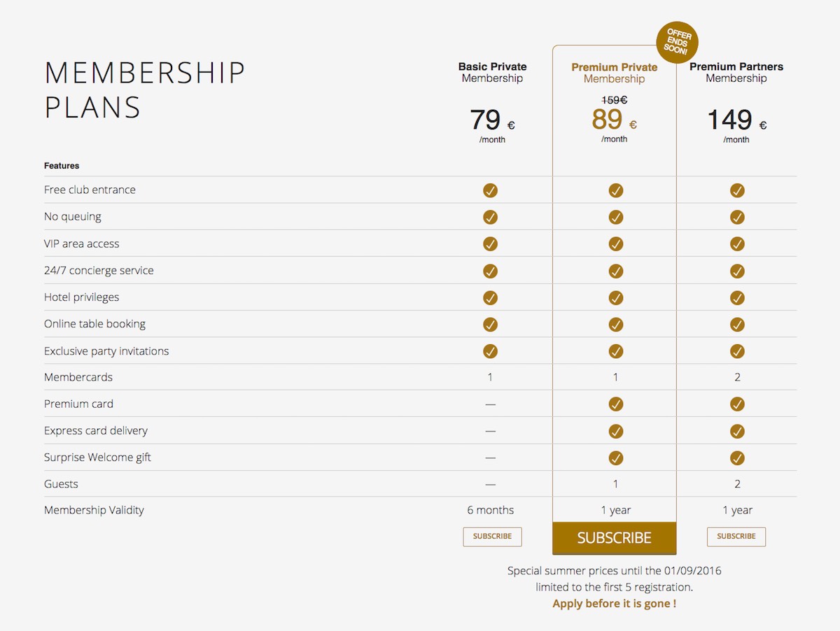Viewport: 840px width, 631px height.
Task: Click the large Premium Private SUBSCRIBE button
Action: [615, 538]
